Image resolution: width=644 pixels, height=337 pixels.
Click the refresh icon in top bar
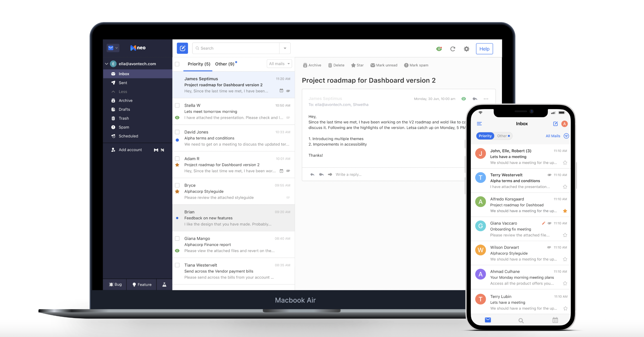tap(453, 49)
